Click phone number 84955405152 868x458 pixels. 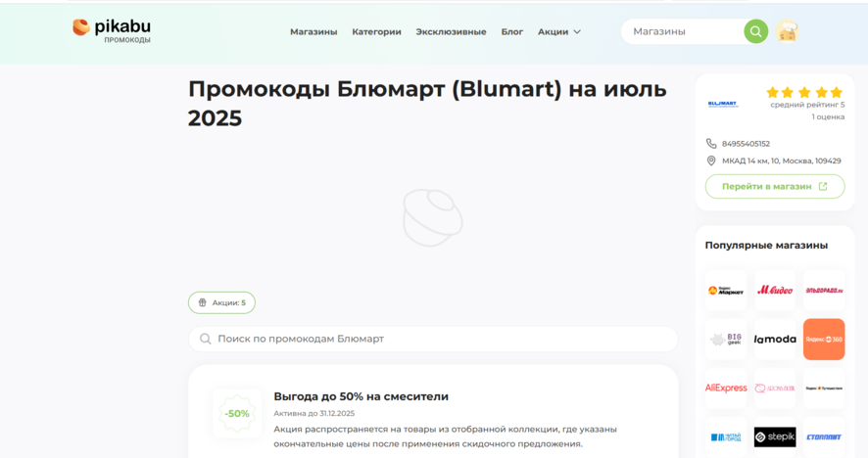click(746, 143)
